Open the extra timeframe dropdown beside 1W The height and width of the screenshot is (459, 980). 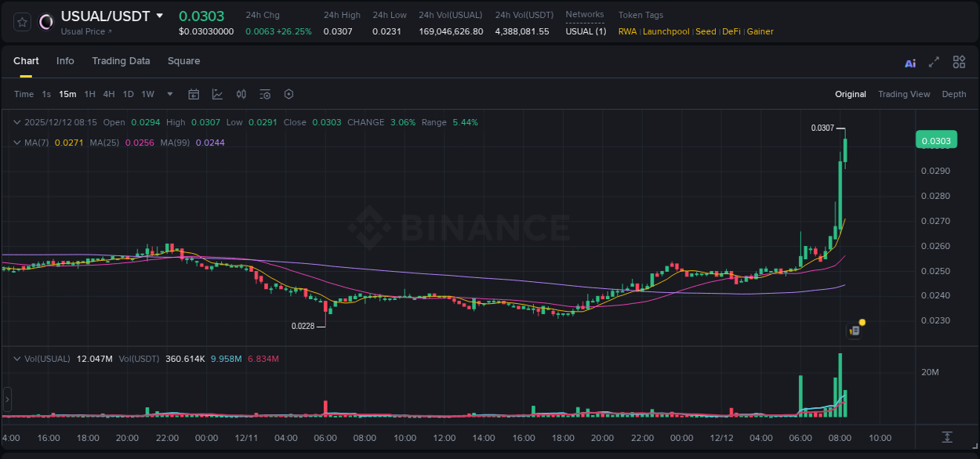(169, 93)
